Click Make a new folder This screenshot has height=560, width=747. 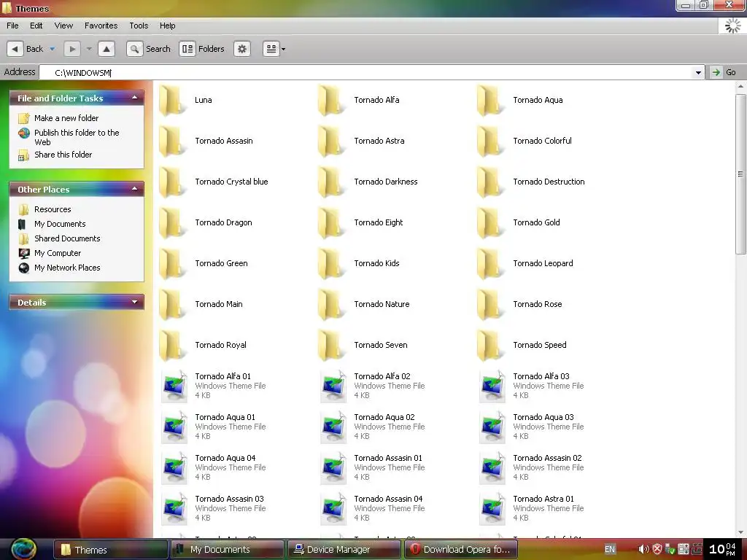66,118
